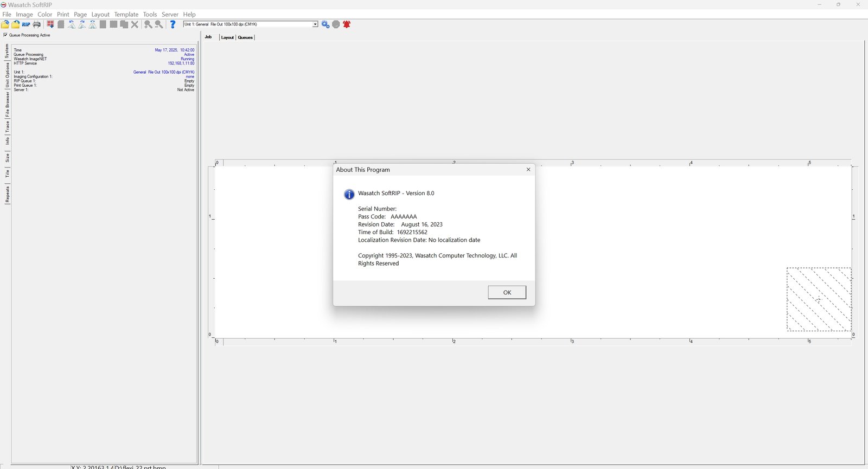868x469 pixels.
Task: Open the Print menu
Action: point(63,15)
